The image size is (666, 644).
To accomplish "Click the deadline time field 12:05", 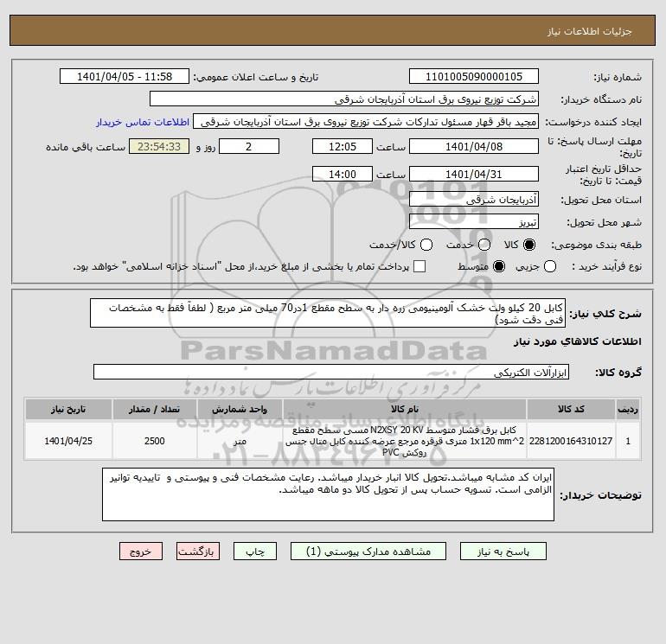I will (x=343, y=146).
